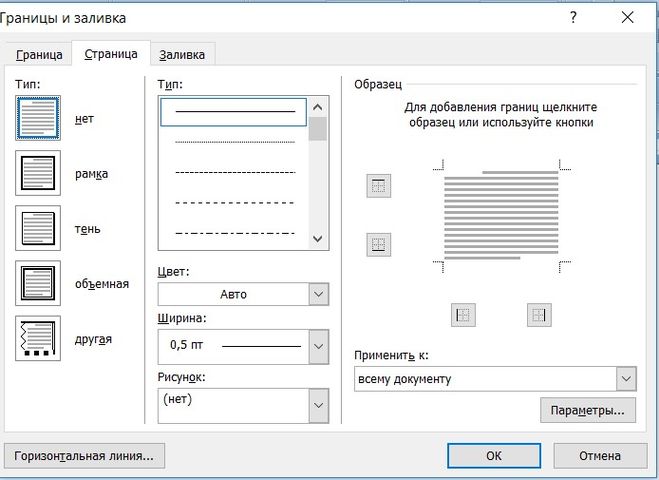This screenshot has width=659, height=480.
Task: Toggle the left border in the preview
Action: point(463,314)
